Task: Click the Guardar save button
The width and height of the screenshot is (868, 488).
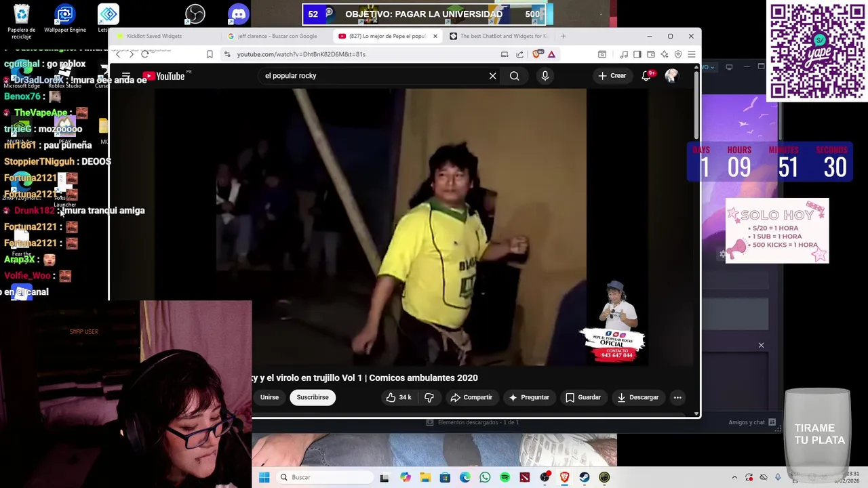Action: [x=583, y=397]
